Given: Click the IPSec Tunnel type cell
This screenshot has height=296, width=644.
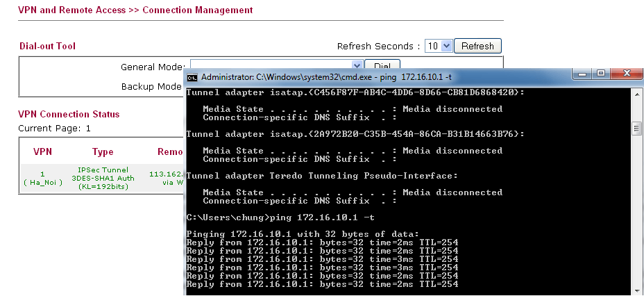Looking at the screenshot, I should 103,178.
